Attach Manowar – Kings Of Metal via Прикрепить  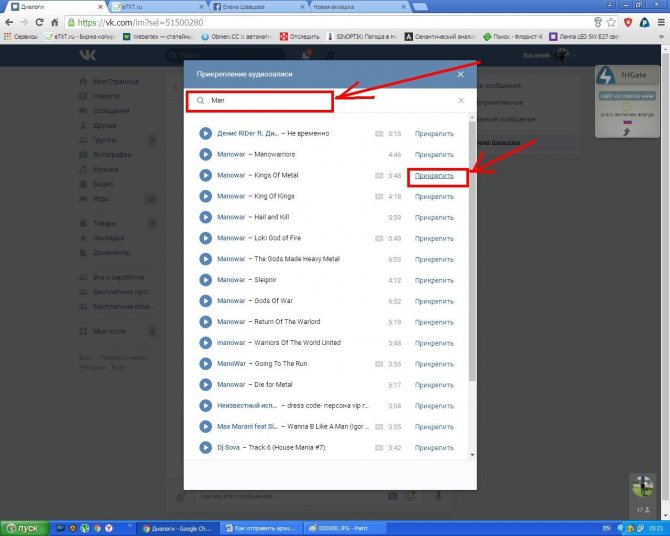[x=434, y=176]
